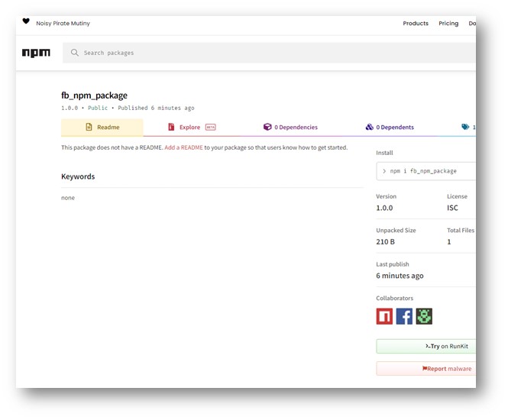Click the Report malware flag icon
Screen dimensions: 508x420
click(425, 369)
